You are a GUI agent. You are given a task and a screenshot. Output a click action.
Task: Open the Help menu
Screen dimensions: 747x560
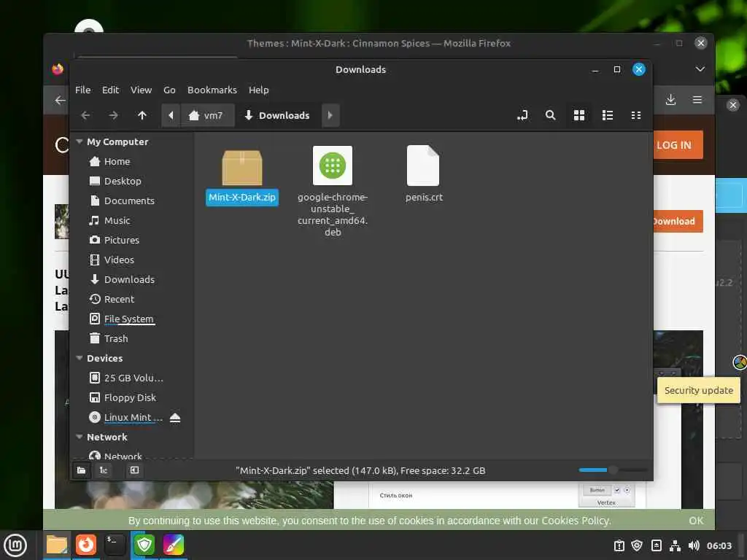[x=259, y=90]
